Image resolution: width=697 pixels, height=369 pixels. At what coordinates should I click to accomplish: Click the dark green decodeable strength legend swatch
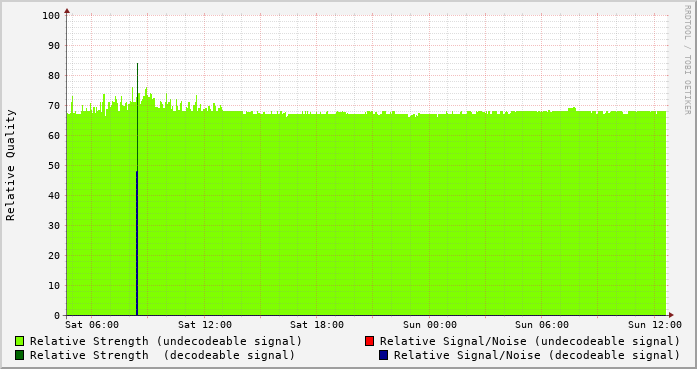click(20, 355)
